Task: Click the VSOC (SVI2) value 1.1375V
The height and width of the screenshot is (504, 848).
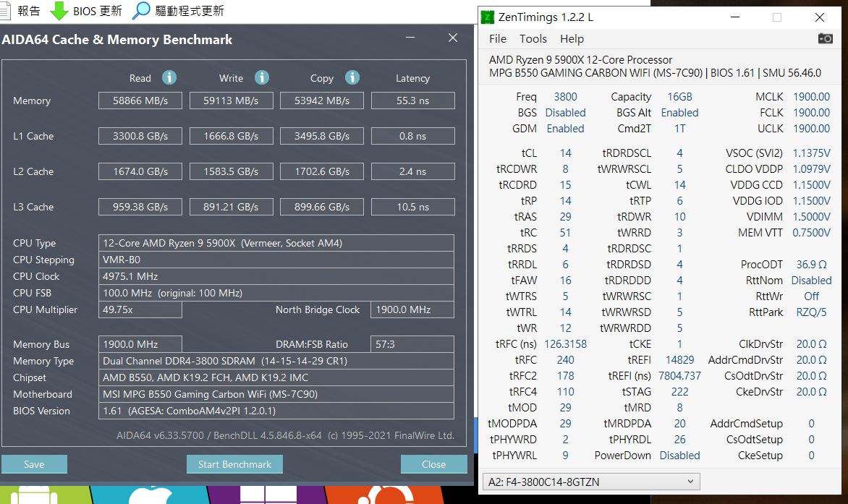Action: coord(811,153)
